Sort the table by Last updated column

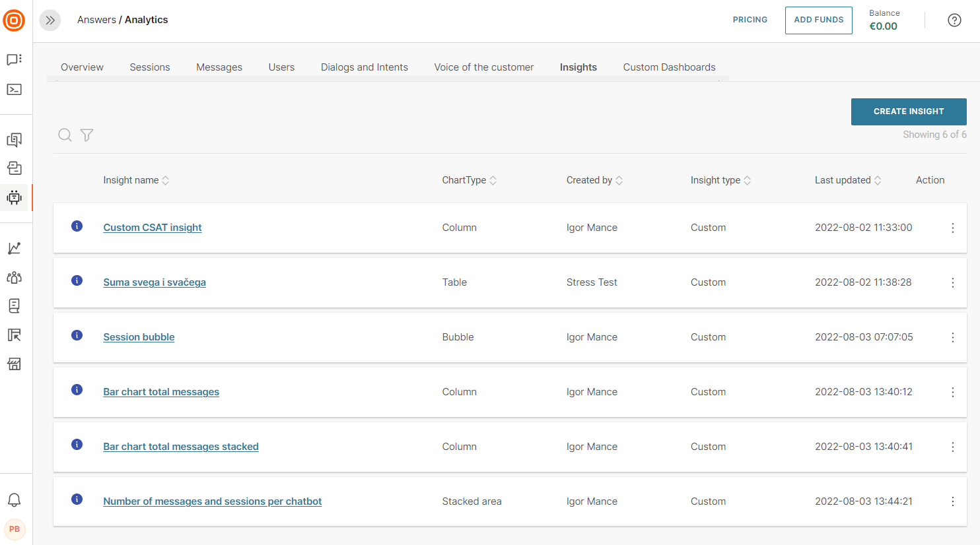(x=878, y=179)
